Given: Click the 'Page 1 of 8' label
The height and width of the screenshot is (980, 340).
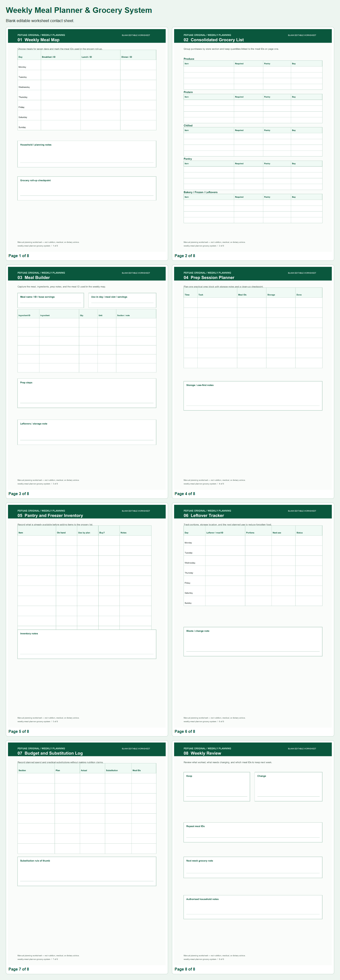Looking at the screenshot, I should coord(19,256).
